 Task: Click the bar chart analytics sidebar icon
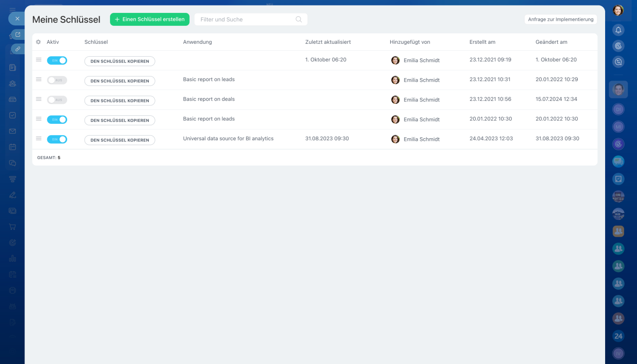12,259
